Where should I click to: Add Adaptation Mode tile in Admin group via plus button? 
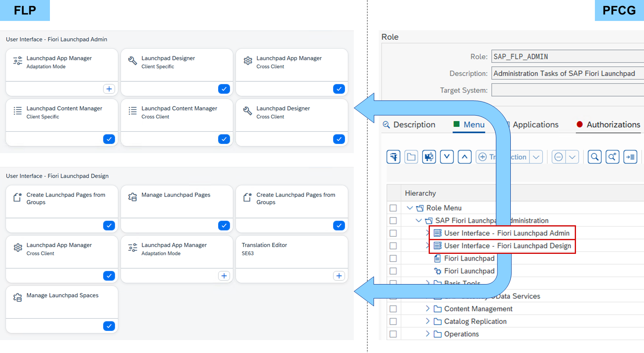tap(109, 89)
